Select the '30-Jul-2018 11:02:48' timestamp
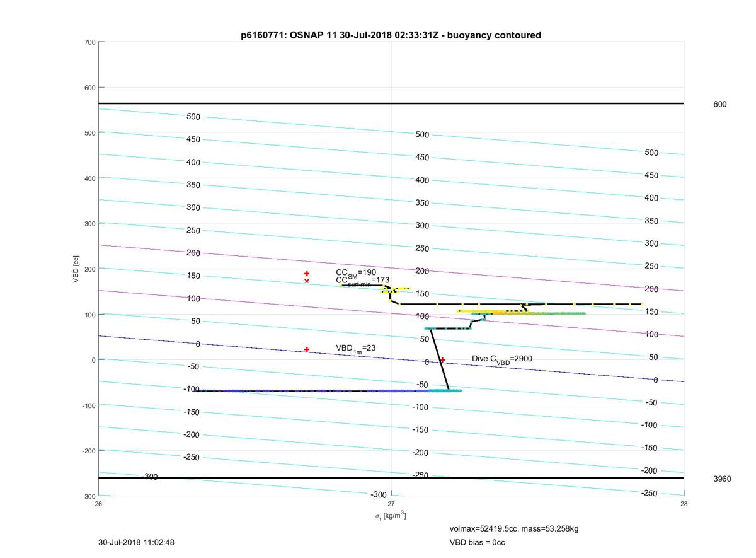 point(137,542)
